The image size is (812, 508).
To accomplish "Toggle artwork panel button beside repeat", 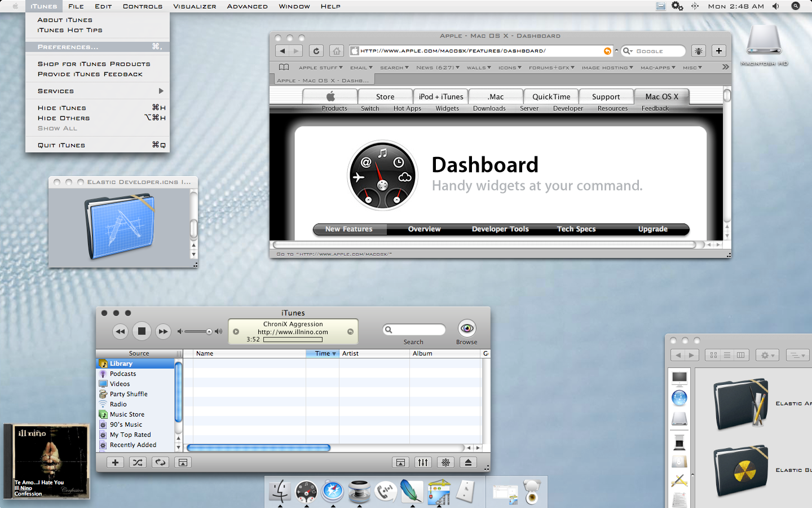I will 183,462.
